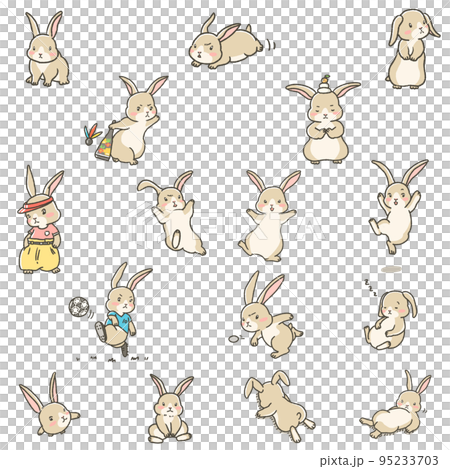The height and width of the screenshot is (469, 450).
Task: Click the zzz sleep symbols
Action: (370, 288)
